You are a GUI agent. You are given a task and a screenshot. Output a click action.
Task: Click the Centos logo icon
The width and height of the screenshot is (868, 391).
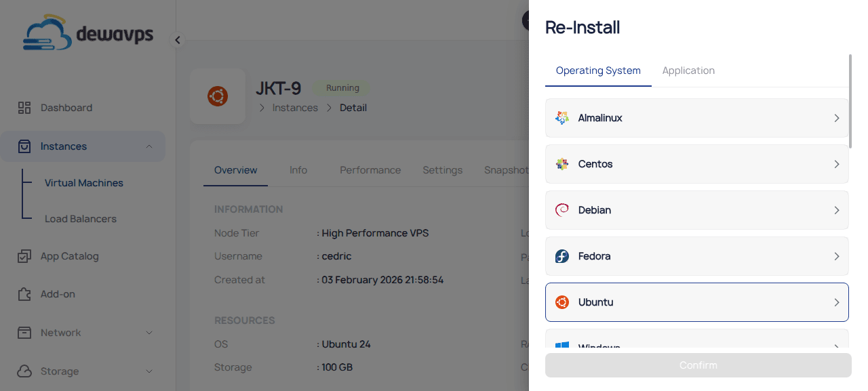[x=561, y=164]
